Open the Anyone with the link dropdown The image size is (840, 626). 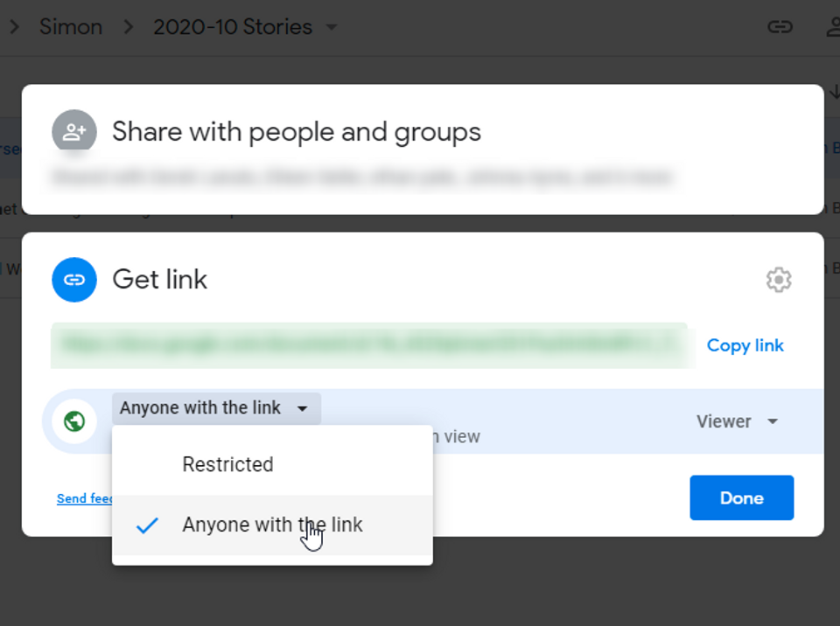click(216, 408)
